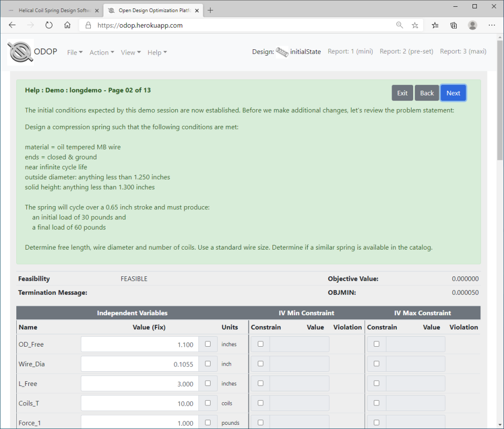504x429 pixels.
Task: Open Report: 3 (maxi)
Action: coord(463,51)
